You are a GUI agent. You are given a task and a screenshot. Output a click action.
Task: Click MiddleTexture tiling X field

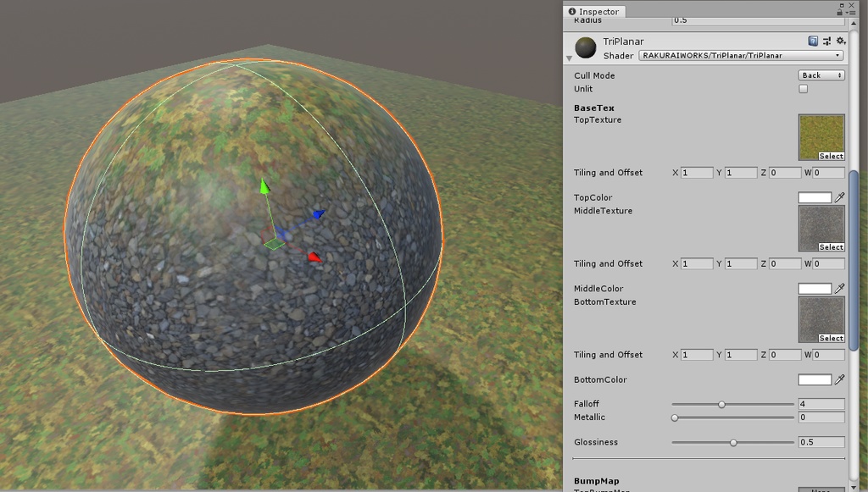(x=697, y=263)
